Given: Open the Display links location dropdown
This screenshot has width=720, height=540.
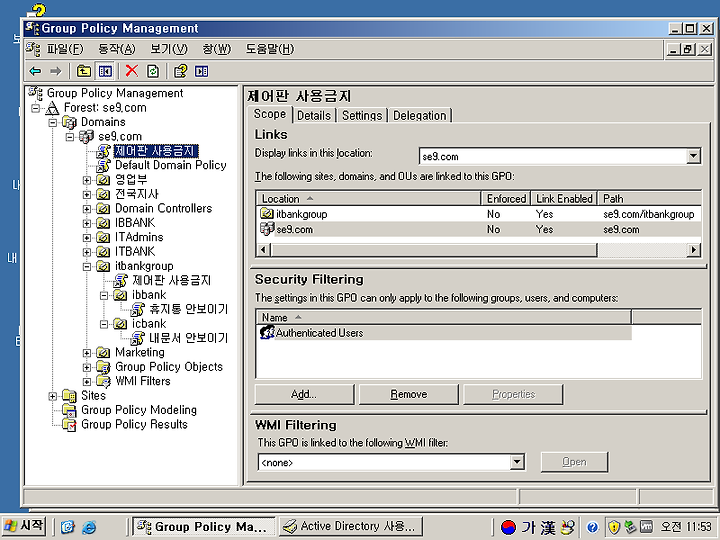Looking at the screenshot, I should (693, 156).
